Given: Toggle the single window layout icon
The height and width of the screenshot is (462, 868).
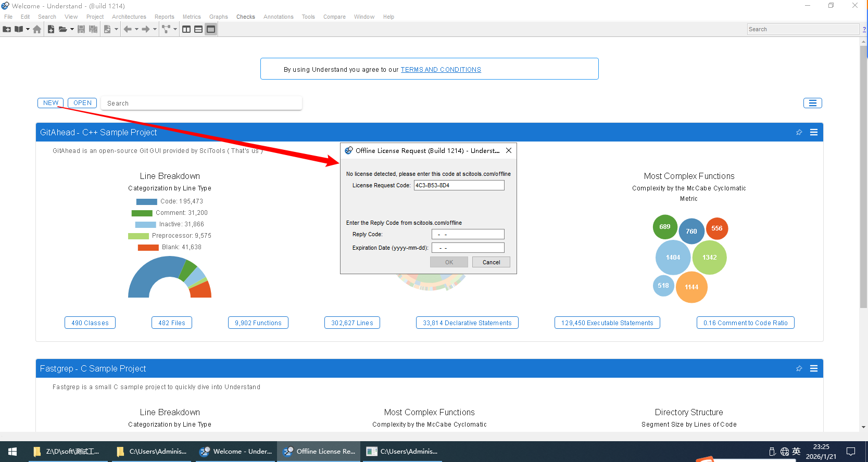Looking at the screenshot, I should point(211,30).
